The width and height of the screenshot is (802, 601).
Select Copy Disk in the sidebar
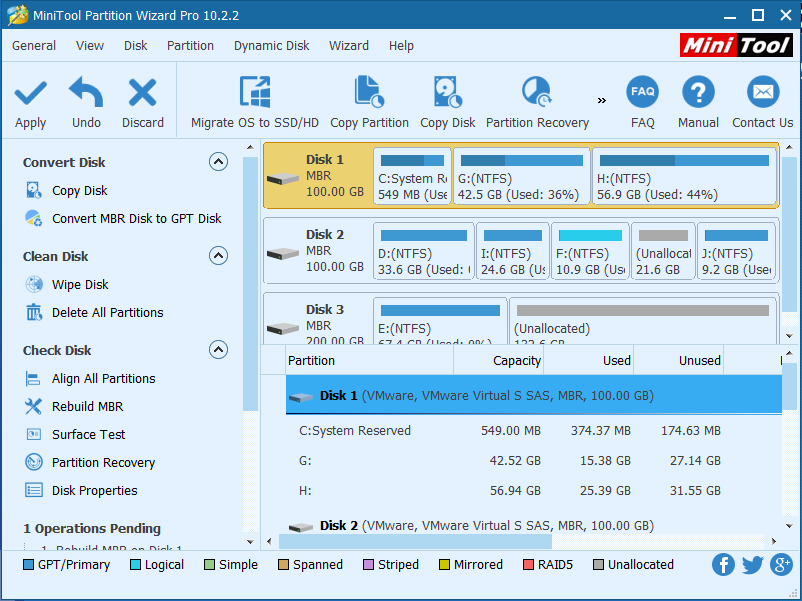79,190
